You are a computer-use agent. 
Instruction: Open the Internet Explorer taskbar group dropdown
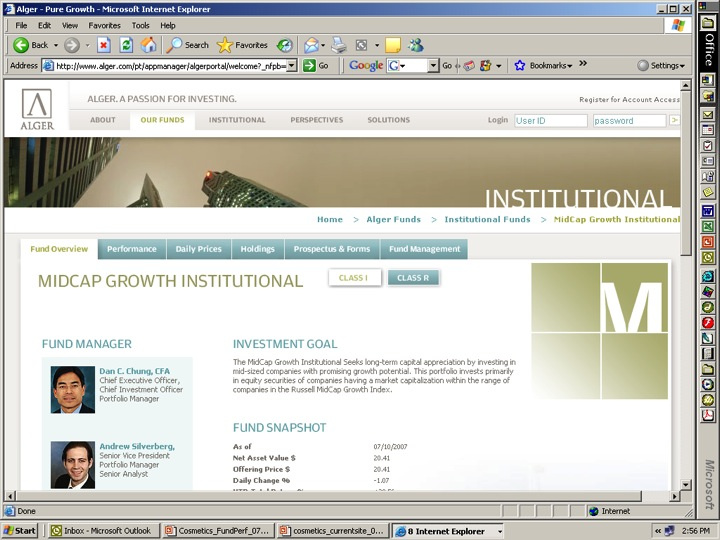coord(500,531)
